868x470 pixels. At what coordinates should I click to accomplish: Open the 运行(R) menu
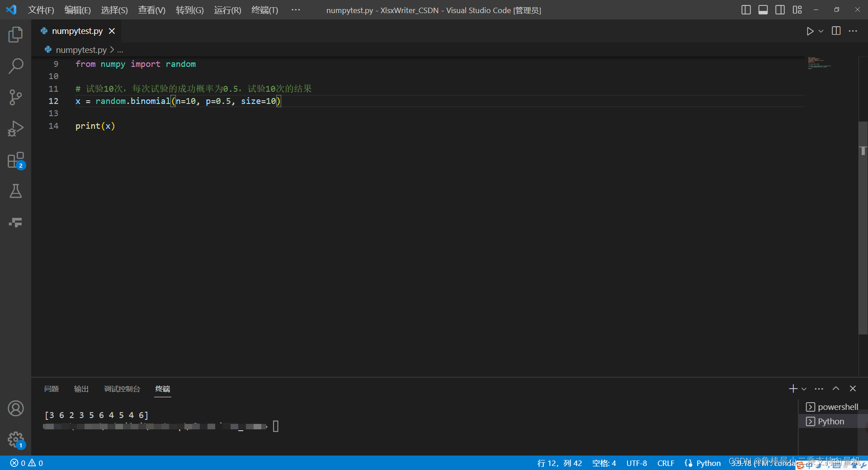pos(227,10)
